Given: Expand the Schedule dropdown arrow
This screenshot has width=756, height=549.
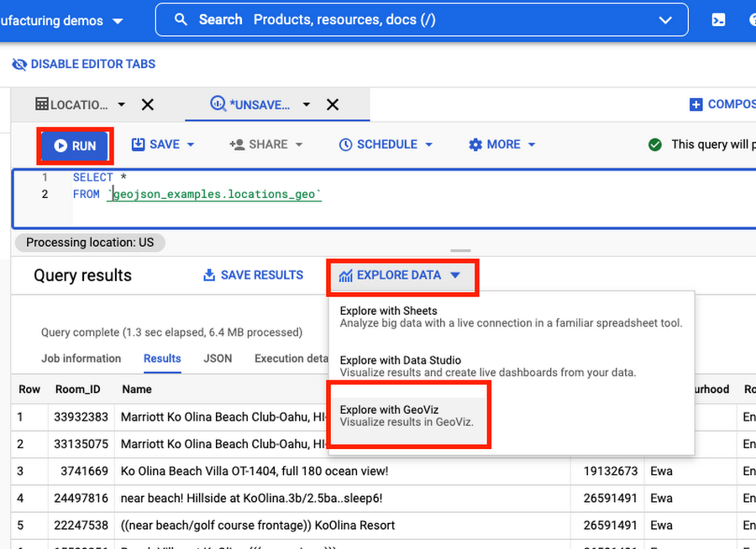Looking at the screenshot, I should point(428,144).
